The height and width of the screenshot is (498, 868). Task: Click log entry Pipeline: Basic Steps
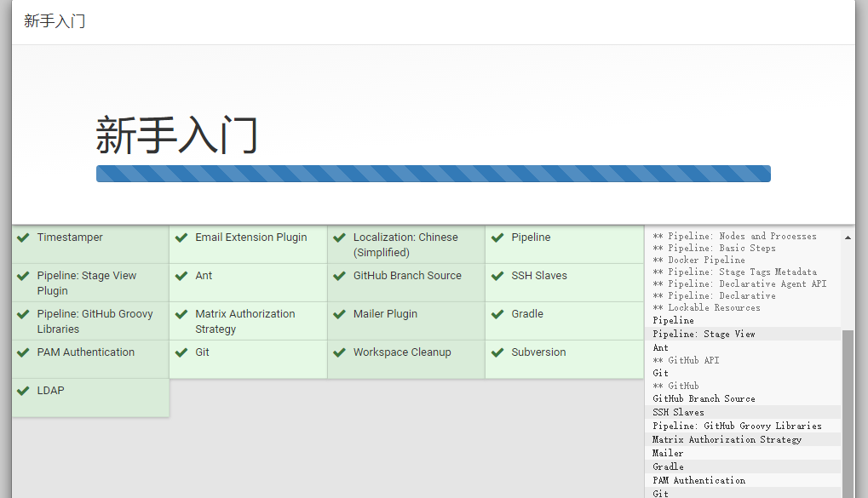tap(714, 248)
